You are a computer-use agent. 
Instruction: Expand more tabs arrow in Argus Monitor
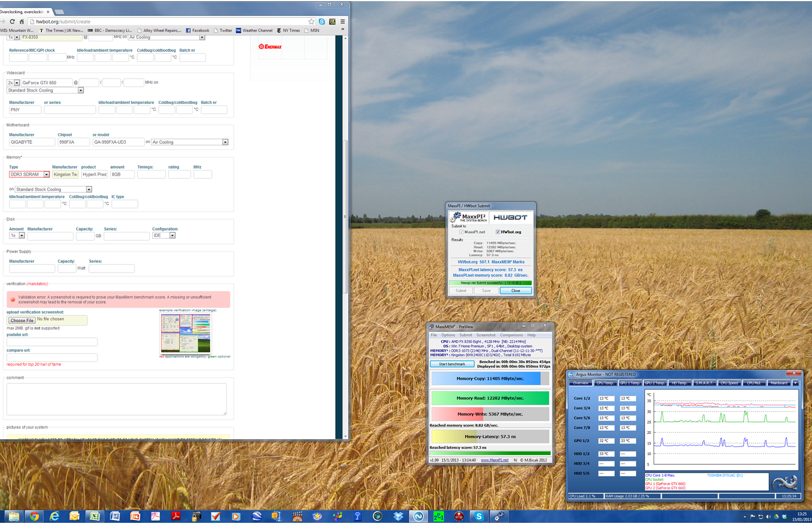click(795, 383)
